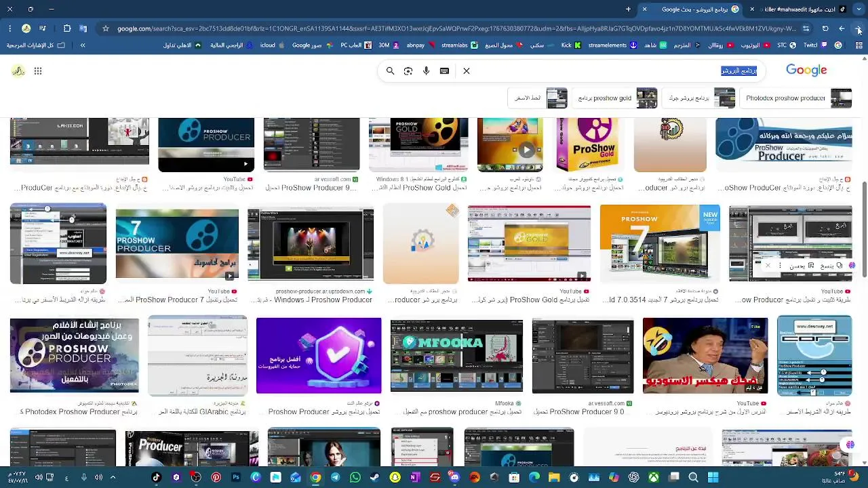Open the Google account avatar
This screenshot has height=488, width=868.
tap(18, 70)
